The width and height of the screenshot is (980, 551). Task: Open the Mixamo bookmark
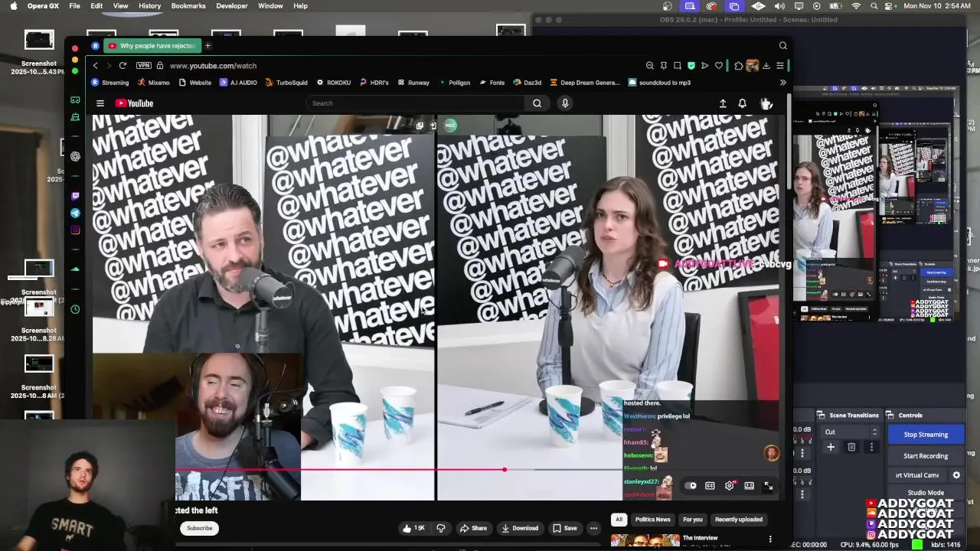(154, 83)
